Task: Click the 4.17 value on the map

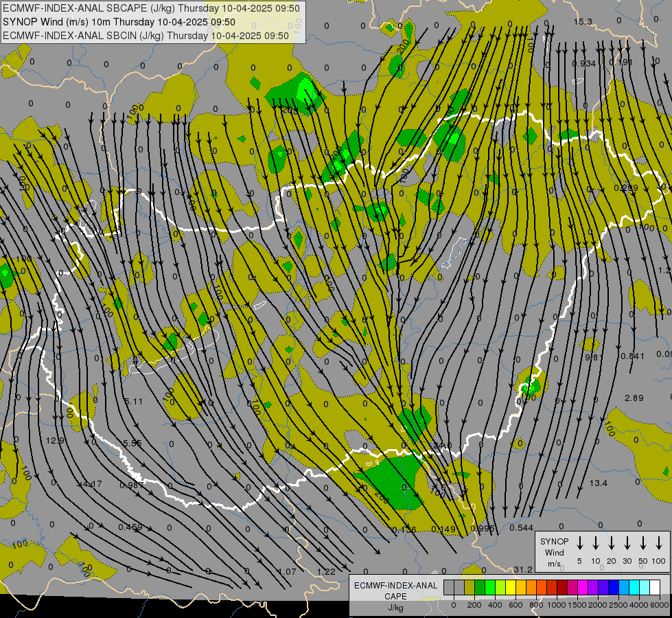Action: (x=93, y=484)
